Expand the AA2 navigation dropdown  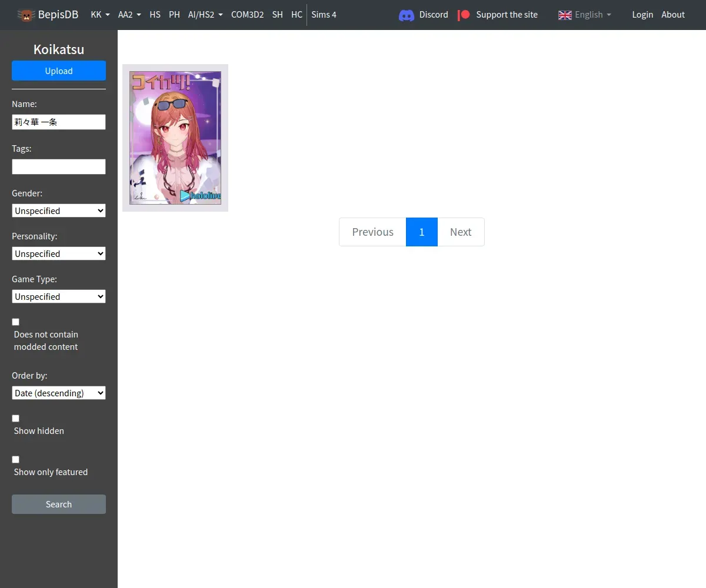coord(129,15)
